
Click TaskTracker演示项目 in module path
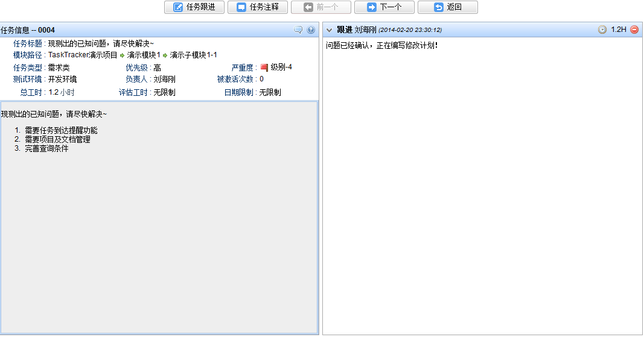click(x=83, y=55)
